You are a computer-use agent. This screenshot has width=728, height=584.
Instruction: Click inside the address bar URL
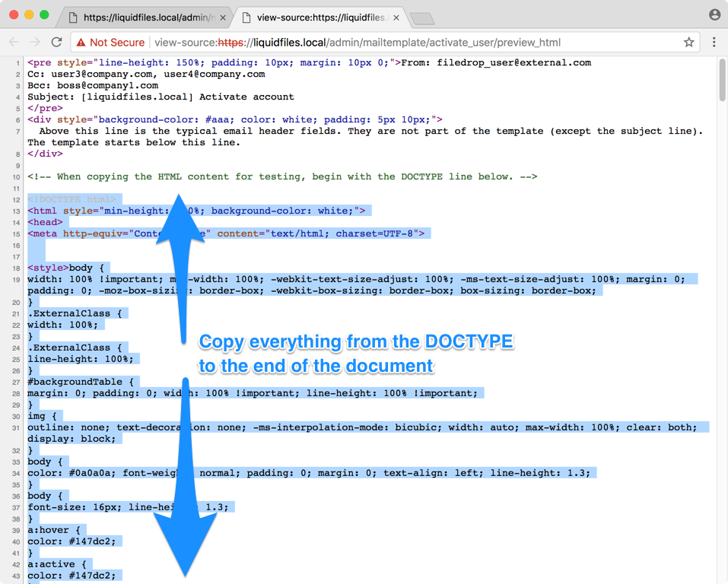click(x=380, y=43)
